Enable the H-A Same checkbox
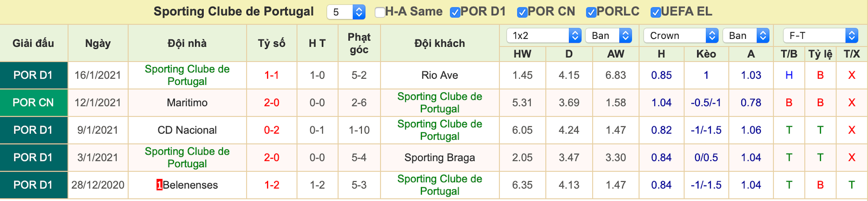Screen dimensions: 868x201 click(x=380, y=12)
